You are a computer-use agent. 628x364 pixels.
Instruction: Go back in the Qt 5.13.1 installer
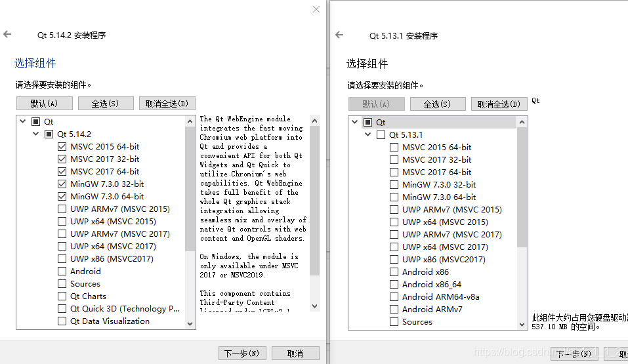(x=339, y=35)
